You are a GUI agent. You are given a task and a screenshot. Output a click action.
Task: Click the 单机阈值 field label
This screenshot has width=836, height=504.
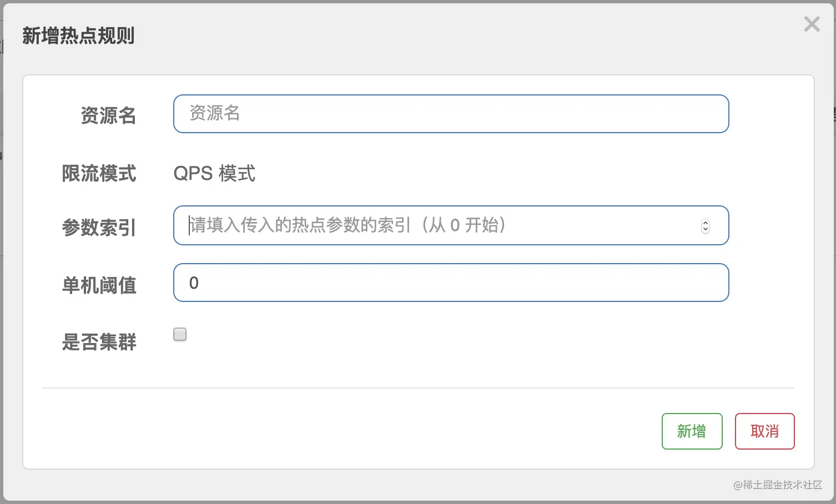coord(99,285)
